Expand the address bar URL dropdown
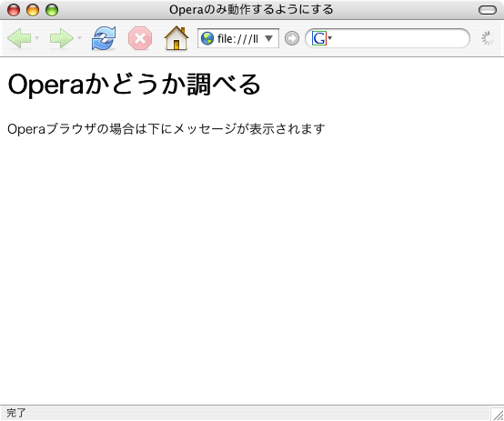504x421 pixels. [x=268, y=38]
